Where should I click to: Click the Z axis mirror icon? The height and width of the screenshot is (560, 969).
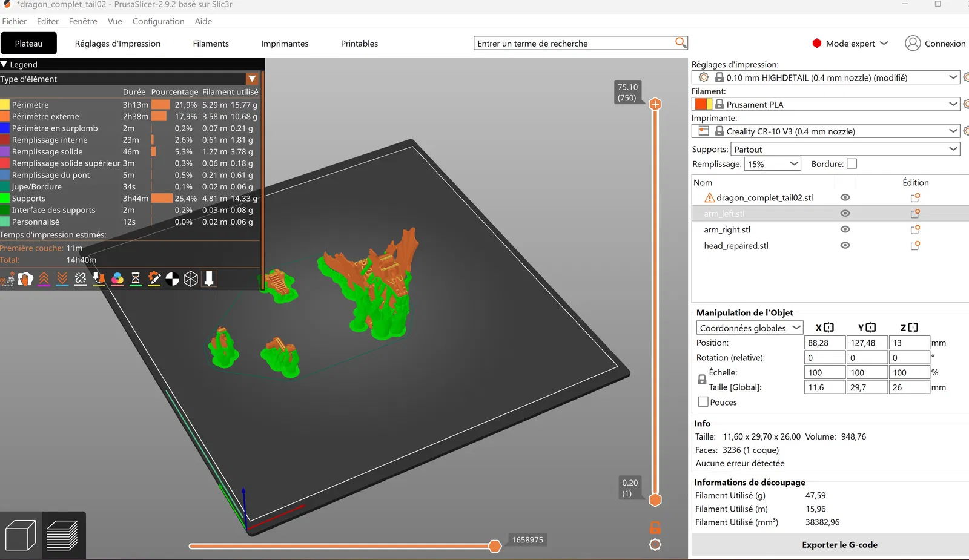click(913, 328)
